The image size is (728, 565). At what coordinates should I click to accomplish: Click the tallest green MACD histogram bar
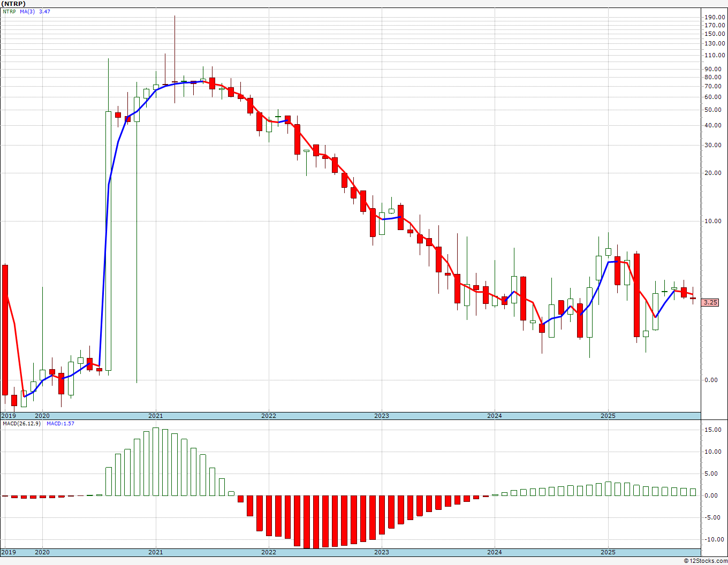[156, 461]
